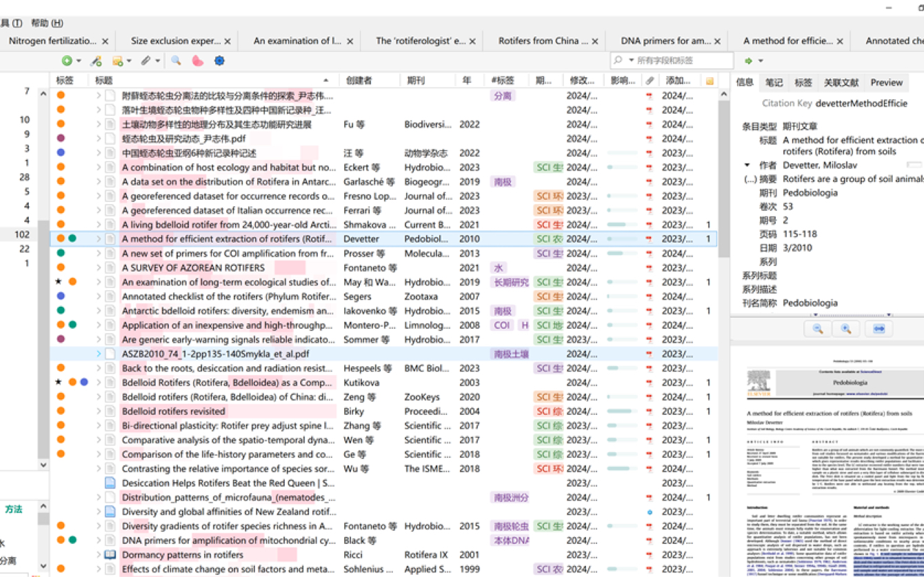Open the Preview tab in item pane

tap(887, 83)
